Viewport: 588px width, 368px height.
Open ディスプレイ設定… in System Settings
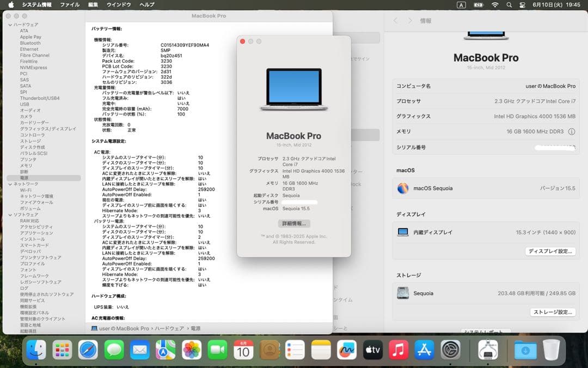(x=551, y=251)
